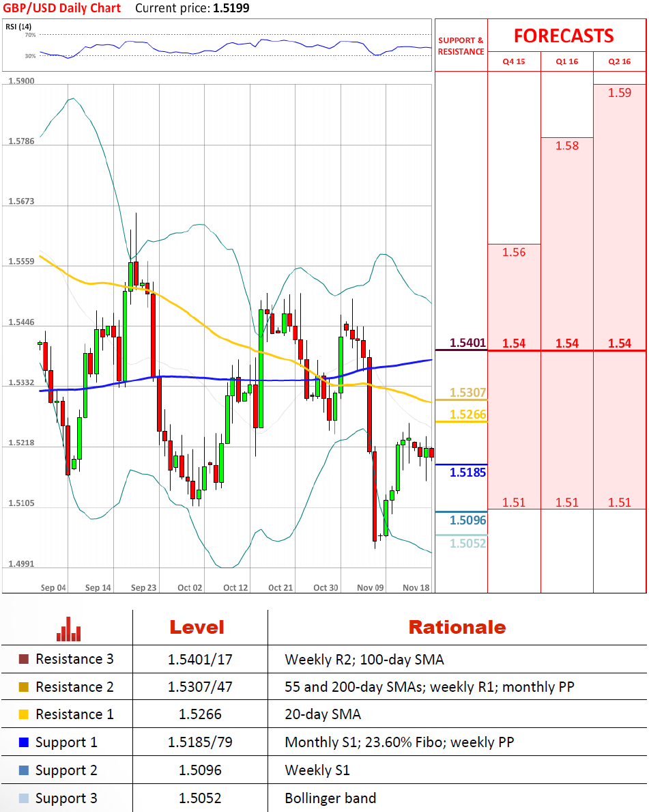Select the Q1 16 forecast column header

567,61
